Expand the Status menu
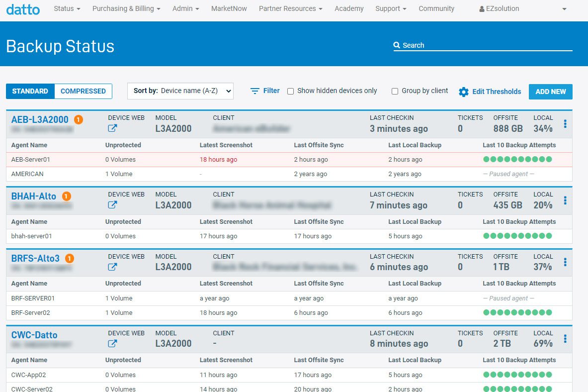Image resolution: width=588 pixels, height=392 pixels. click(x=67, y=8)
